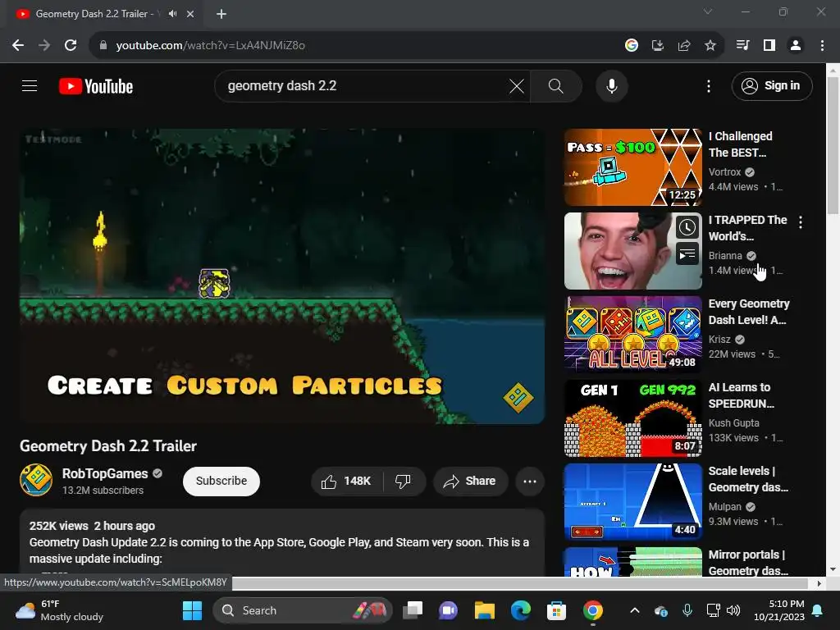Click the Mulpan channel name
The height and width of the screenshot is (630, 840).
click(725, 506)
